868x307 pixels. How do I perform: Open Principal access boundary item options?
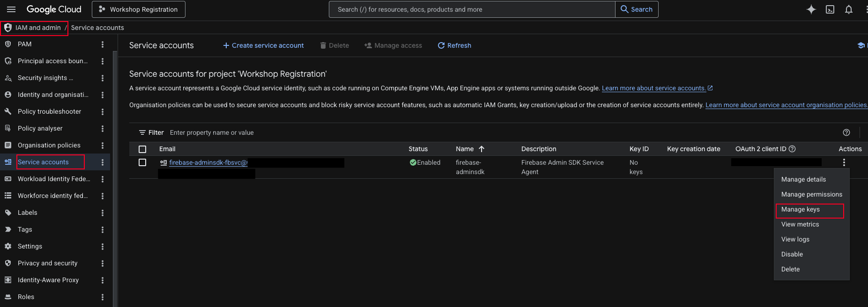tap(103, 61)
